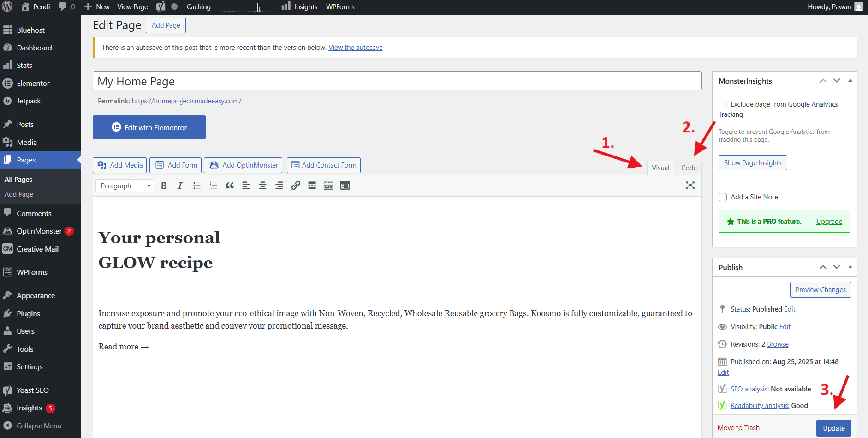The image size is (868, 438).
Task: Click the Update button to save changes
Action: coord(833,428)
